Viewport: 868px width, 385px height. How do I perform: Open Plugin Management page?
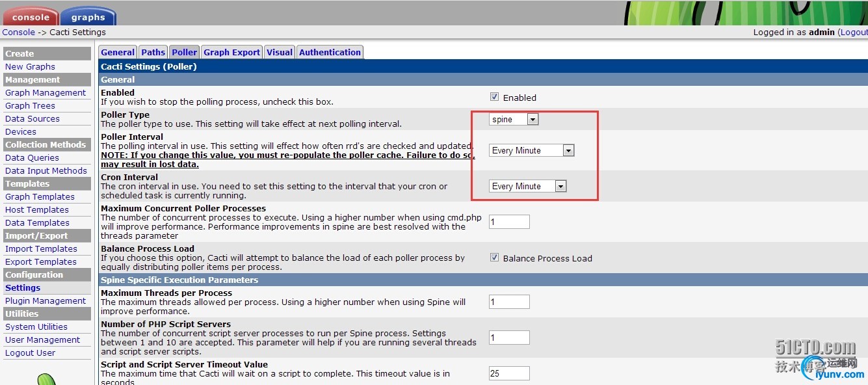coord(46,300)
